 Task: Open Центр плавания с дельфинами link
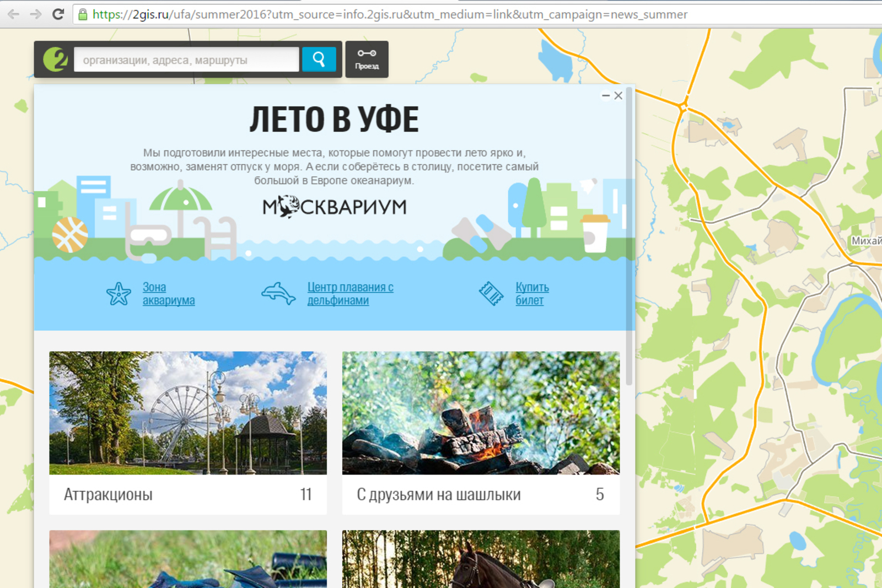pyautogui.click(x=350, y=294)
